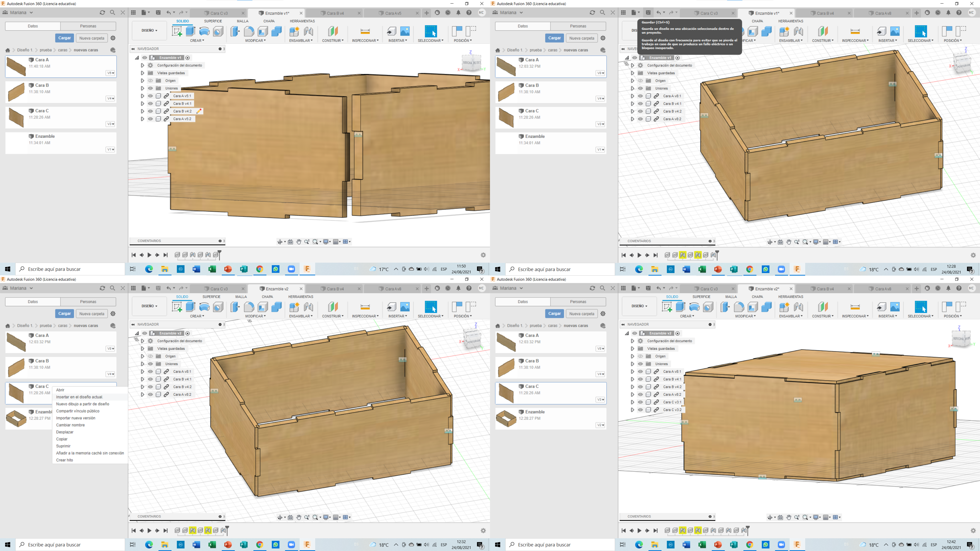Choose 'Insertar en el diseño actual' menu entry
This screenshot has width=980, height=551.
[x=80, y=397]
